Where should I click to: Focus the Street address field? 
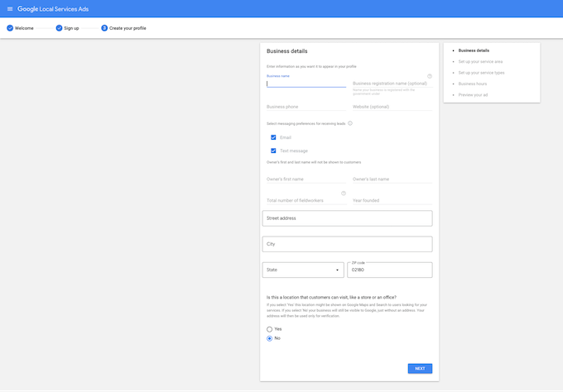[x=346, y=218]
